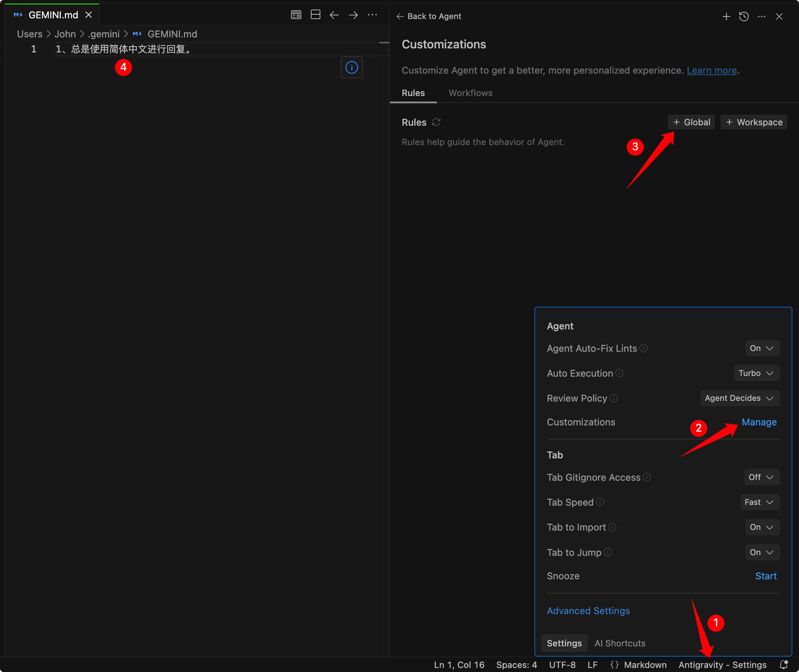This screenshot has width=799, height=672.
Task: Click the plus icon to start new conversation
Action: click(726, 16)
